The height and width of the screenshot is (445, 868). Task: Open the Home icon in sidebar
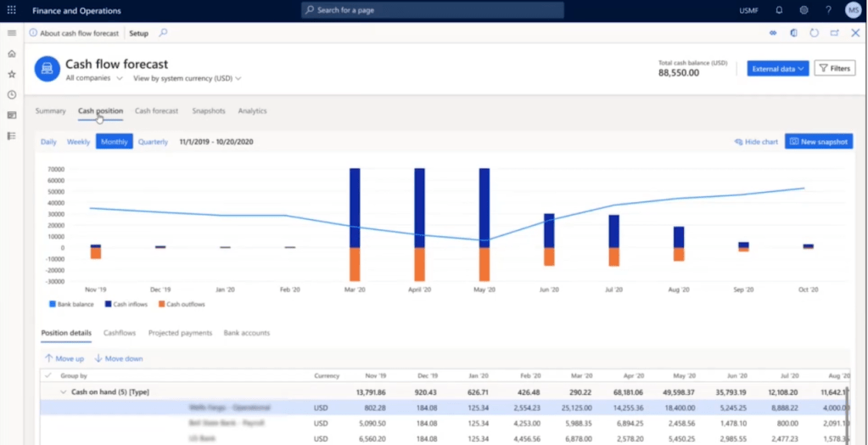coord(12,54)
